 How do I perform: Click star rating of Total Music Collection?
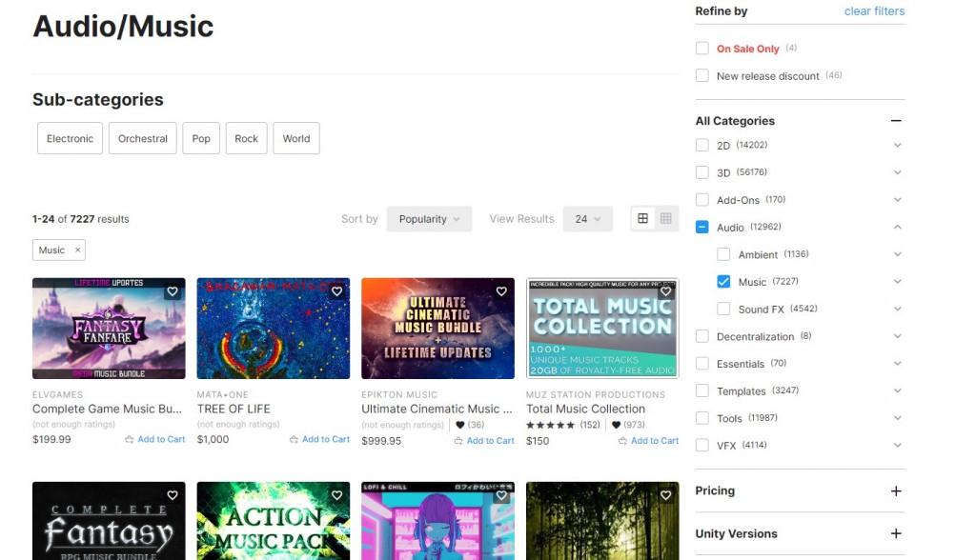pyautogui.click(x=550, y=425)
